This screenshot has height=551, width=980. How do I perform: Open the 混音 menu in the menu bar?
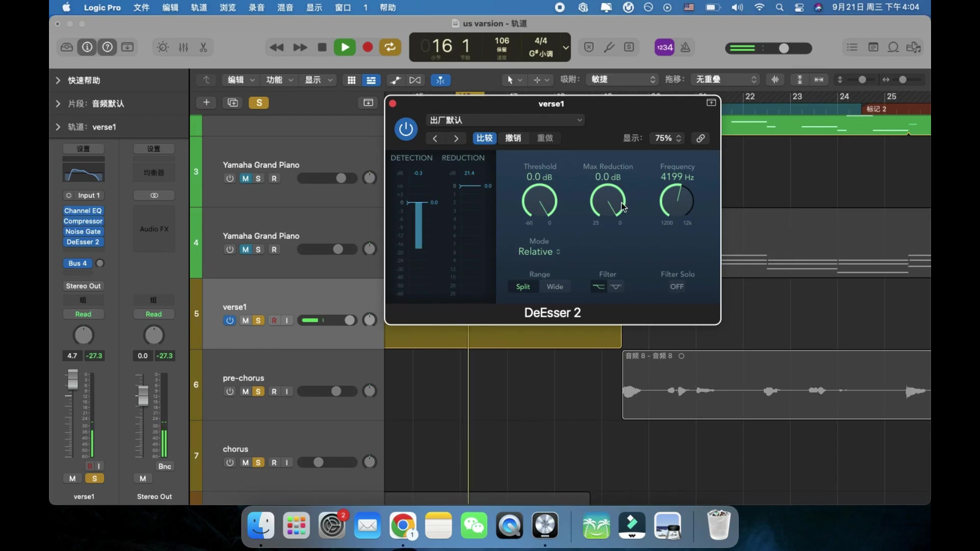coord(285,8)
